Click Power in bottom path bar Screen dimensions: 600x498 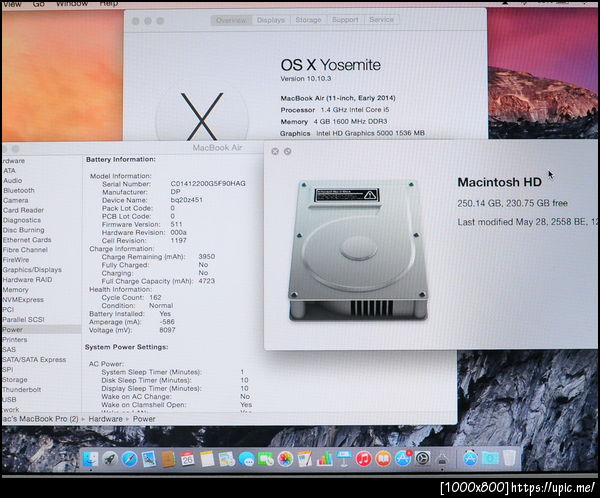tap(144, 419)
